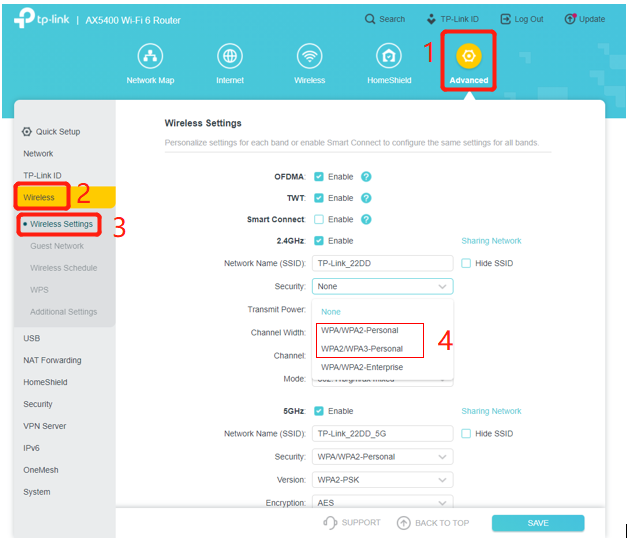
Task: Click the Log Out text
Action: point(528,19)
